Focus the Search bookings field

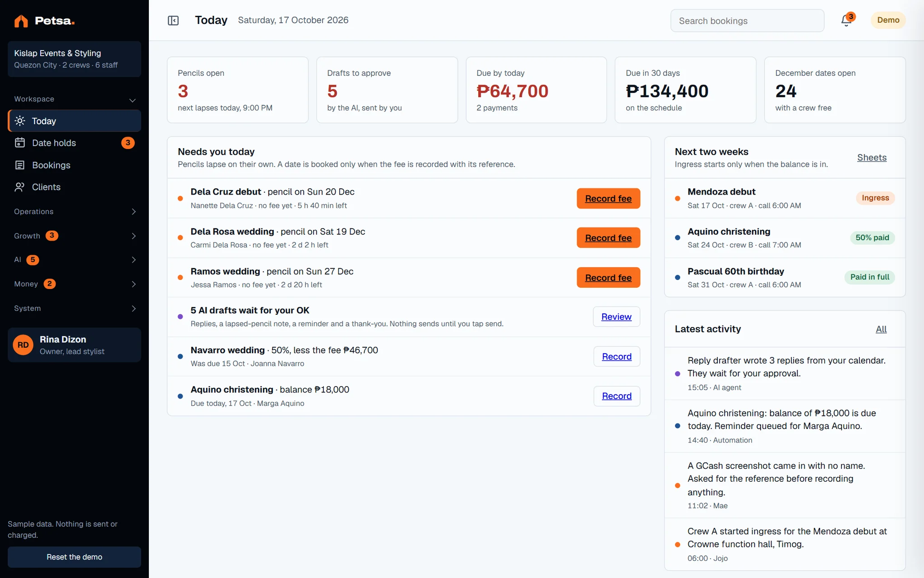(x=747, y=20)
